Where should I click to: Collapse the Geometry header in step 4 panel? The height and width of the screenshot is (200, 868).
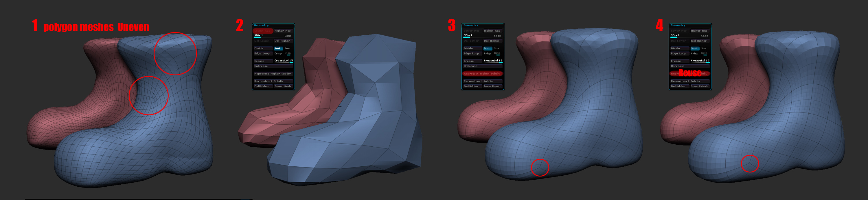[x=678, y=25]
